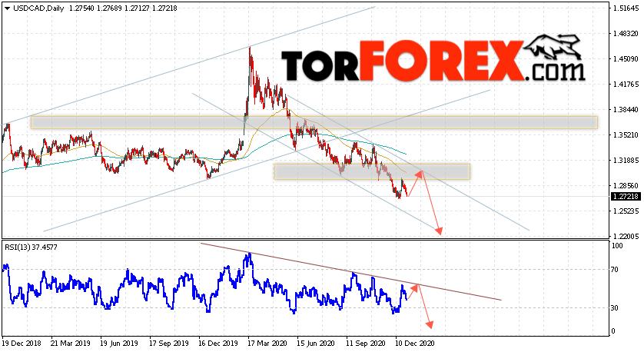Click the 1.22005 price axis label
This screenshot has width=644, height=352.
[x=626, y=237]
